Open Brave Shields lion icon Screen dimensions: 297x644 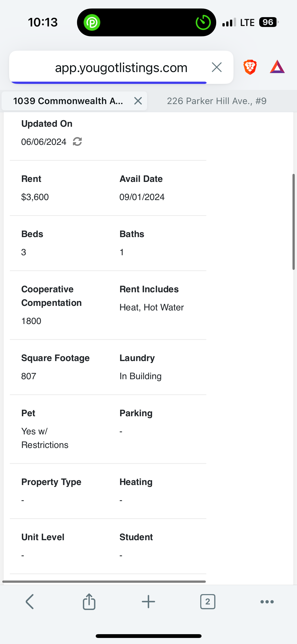[250, 67]
